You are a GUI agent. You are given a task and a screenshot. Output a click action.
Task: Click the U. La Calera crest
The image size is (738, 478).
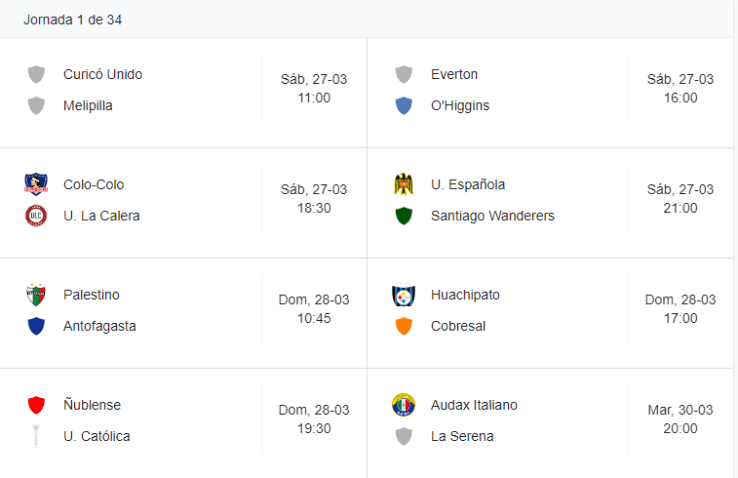36,215
